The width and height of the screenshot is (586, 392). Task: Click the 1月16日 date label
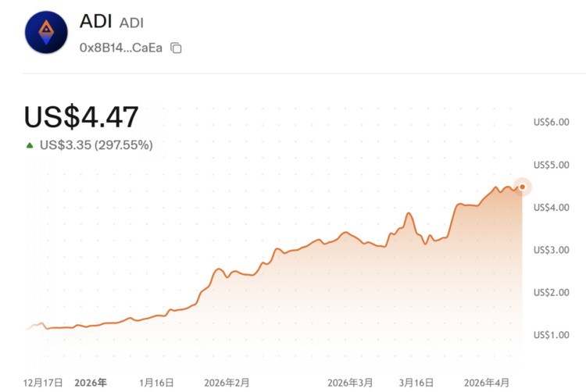point(156,383)
